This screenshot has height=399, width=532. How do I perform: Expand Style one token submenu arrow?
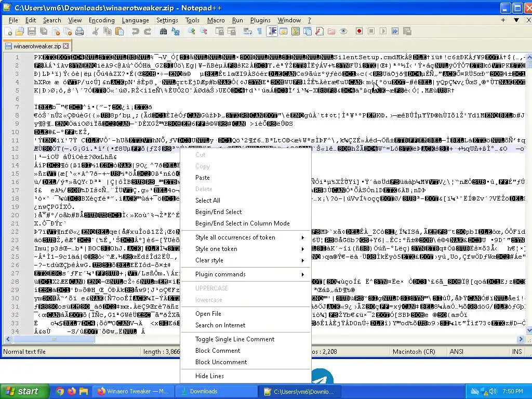point(303,249)
